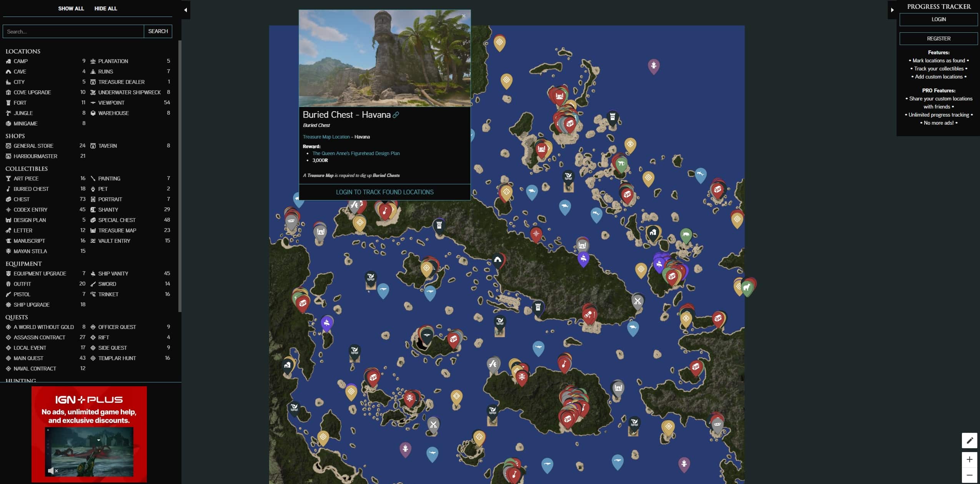The image size is (980, 484).
Task: Close the Buried Chest popup
Action: 464,16
